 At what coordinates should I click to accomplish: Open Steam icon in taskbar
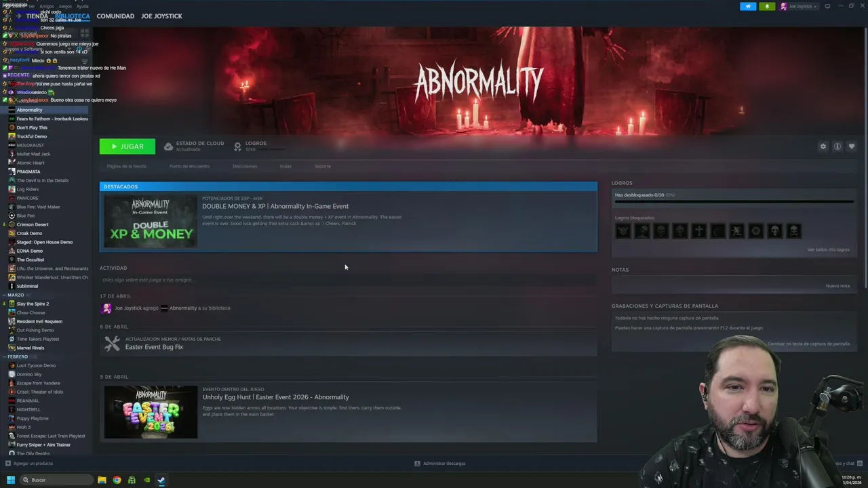point(161,480)
